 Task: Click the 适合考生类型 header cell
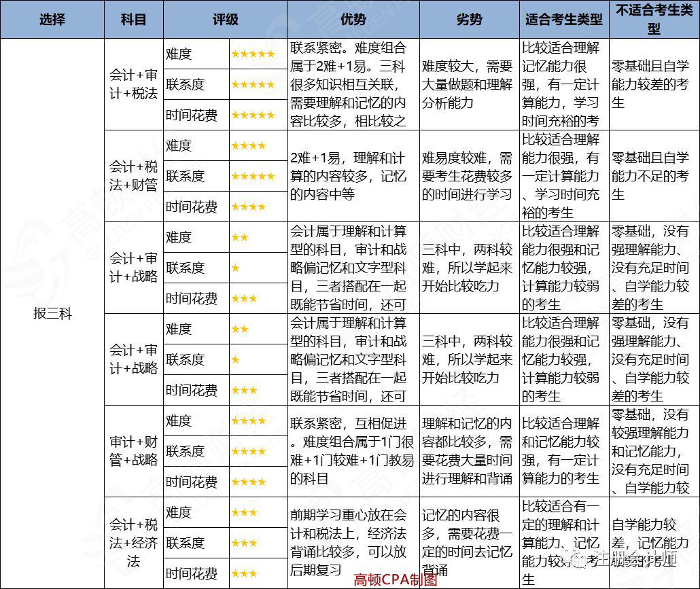[563, 20]
